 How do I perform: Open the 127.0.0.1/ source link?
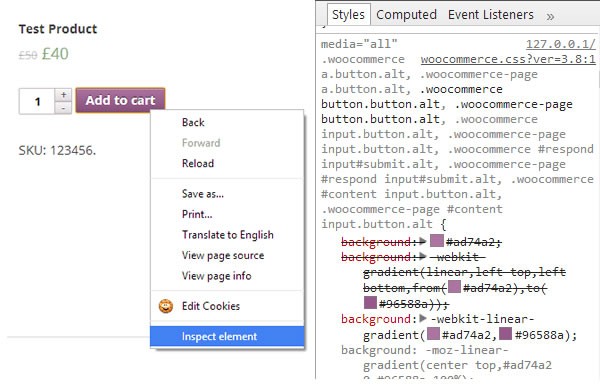point(561,44)
